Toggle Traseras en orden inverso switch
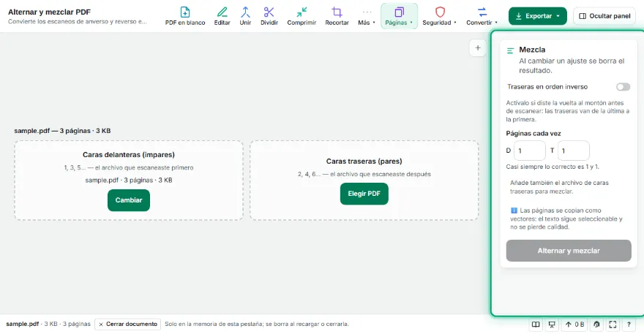The width and height of the screenshot is (644, 334). click(623, 86)
